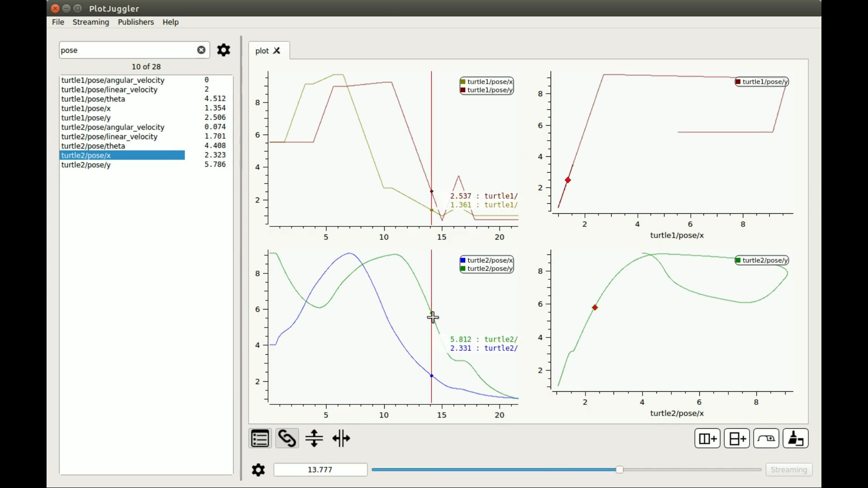This screenshot has width=868, height=488.
Task: Open the Publishers menu
Action: pyautogui.click(x=136, y=22)
